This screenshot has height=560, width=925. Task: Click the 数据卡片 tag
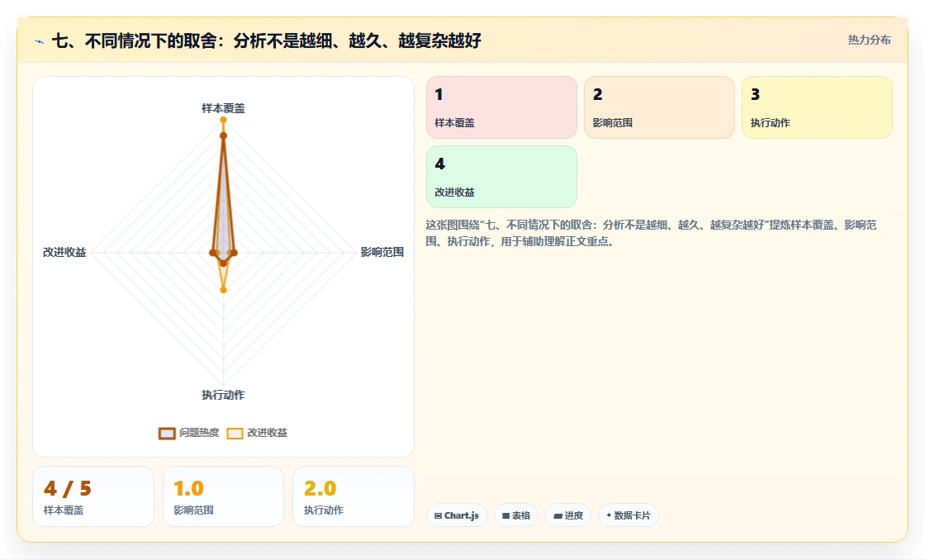629,515
